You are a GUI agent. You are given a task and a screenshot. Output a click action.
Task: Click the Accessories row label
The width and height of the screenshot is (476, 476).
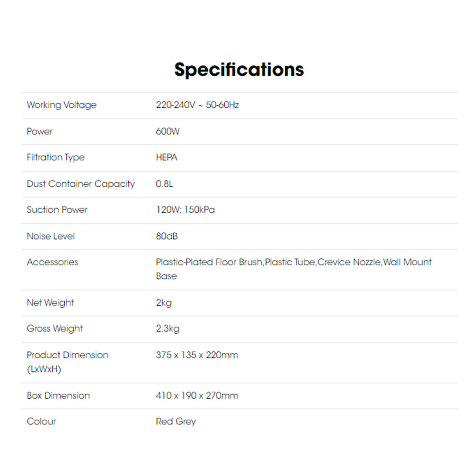click(x=52, y=262)
